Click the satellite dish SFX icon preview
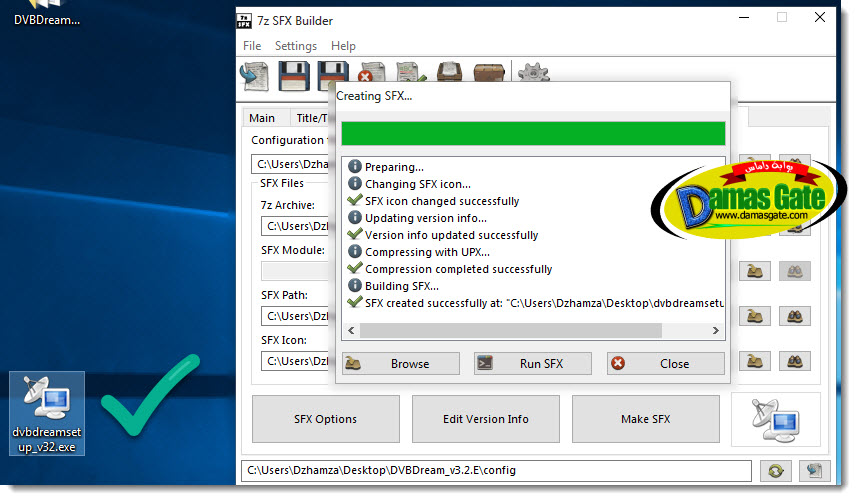Screen dimensions: 856x500 [775, 419]
